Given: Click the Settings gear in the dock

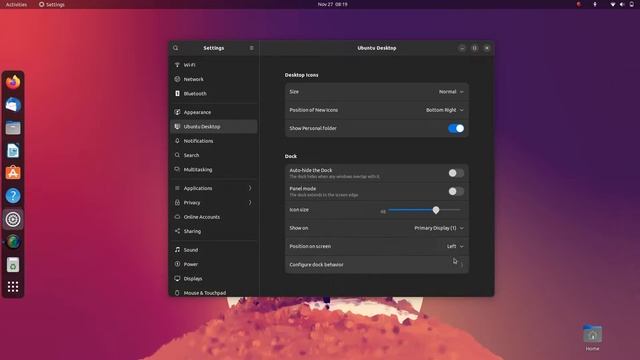Looking at the screenshot, I should point(13,219).
